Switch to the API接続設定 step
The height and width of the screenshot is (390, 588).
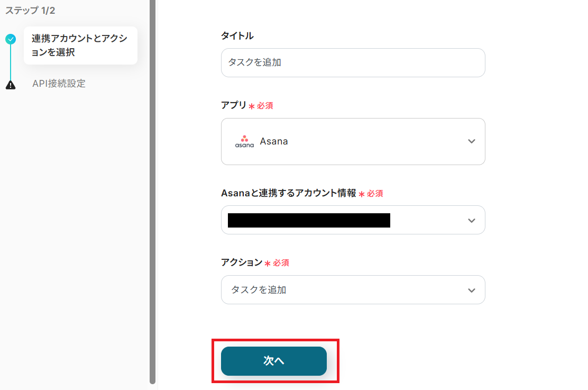tap(59, 84)
